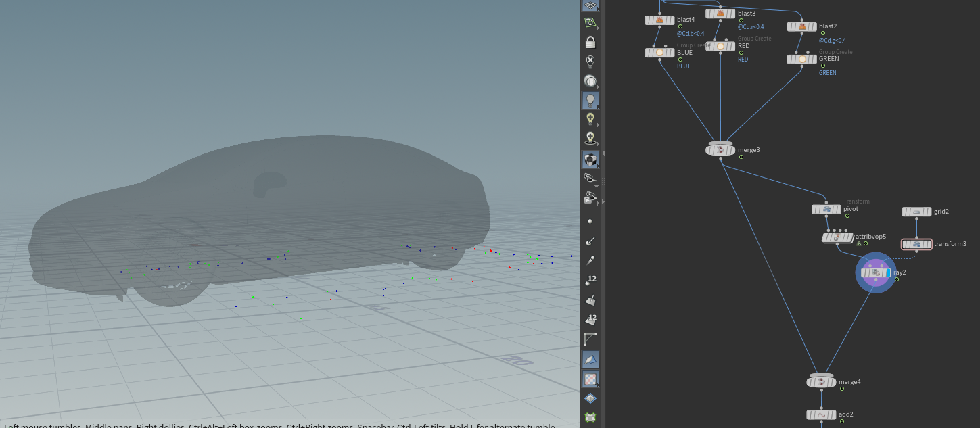Show point normals display icon
Image resolution: width=980 pixels, height=428 pixels.
pos(590,241)
